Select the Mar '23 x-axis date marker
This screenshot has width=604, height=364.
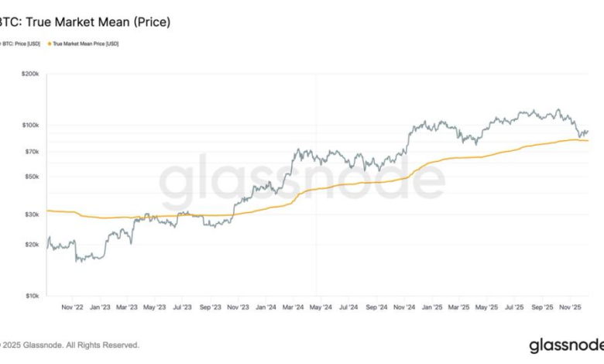coord(126,307)
